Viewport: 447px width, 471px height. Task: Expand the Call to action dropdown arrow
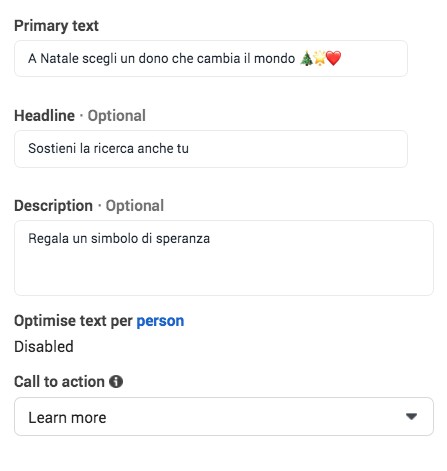(412, 416)
